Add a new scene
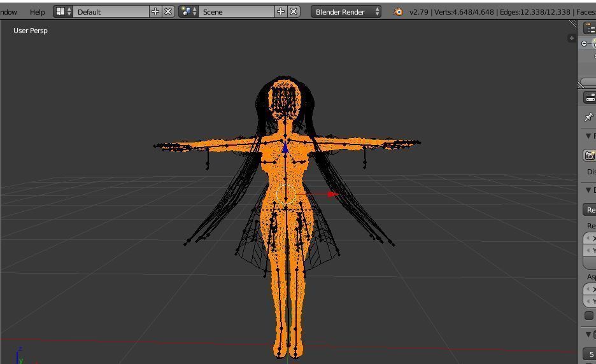 281,12
